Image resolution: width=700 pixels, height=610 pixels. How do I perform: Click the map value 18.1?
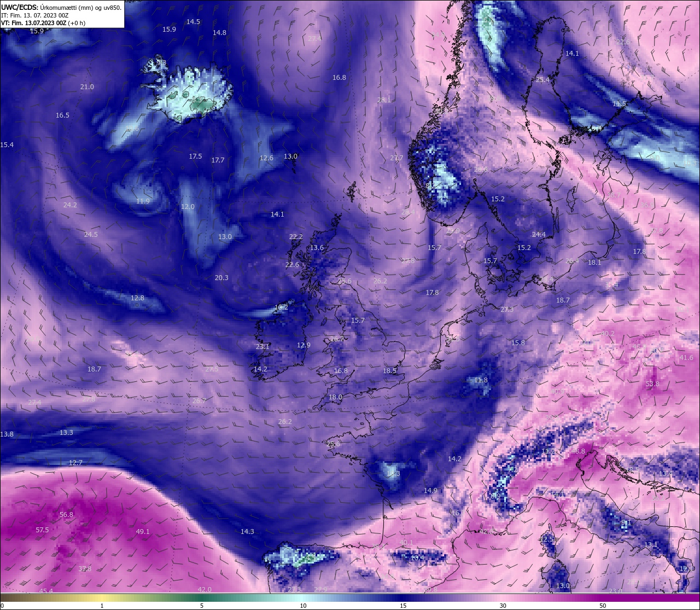pyautogui.click(x=594, y=263)
